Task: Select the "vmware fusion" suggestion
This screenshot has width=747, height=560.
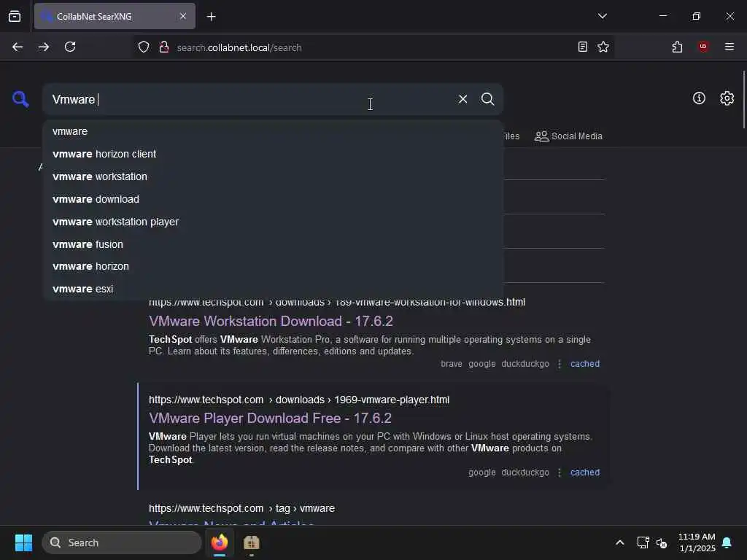Action: (x=273, y=244)
